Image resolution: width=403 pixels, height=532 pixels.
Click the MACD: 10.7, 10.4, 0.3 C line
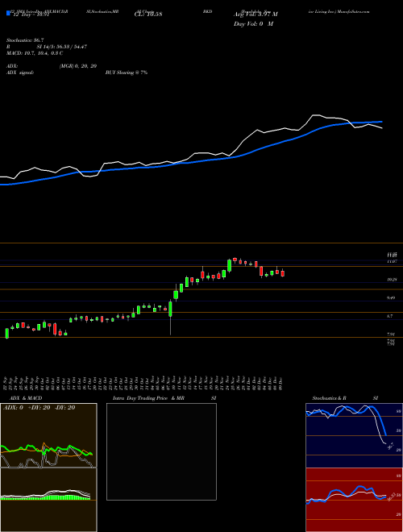coord(35,53)
